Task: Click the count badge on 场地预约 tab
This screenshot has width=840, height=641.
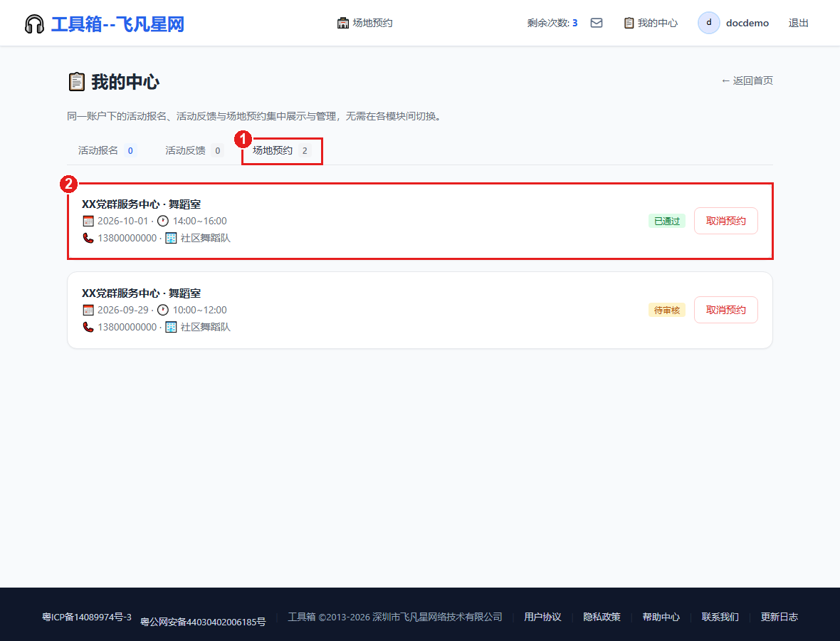Action: [x=305, y=150]
